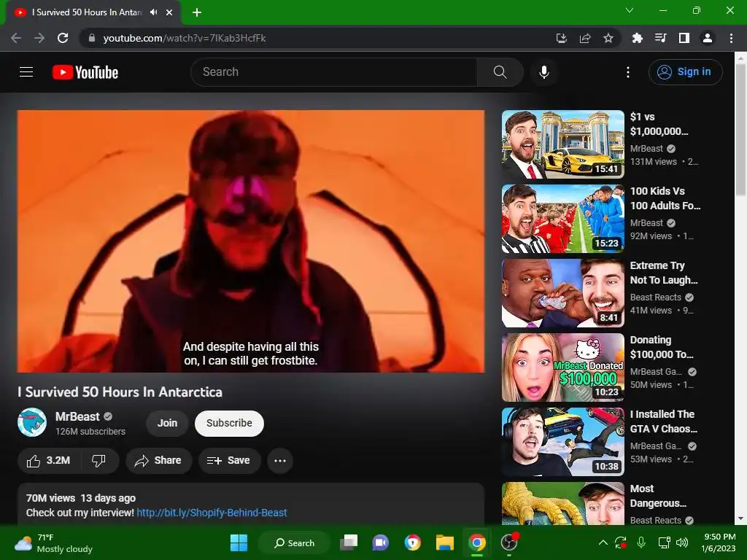Click the search magnifier button
The image size is (747, 560).
point(500,72)
